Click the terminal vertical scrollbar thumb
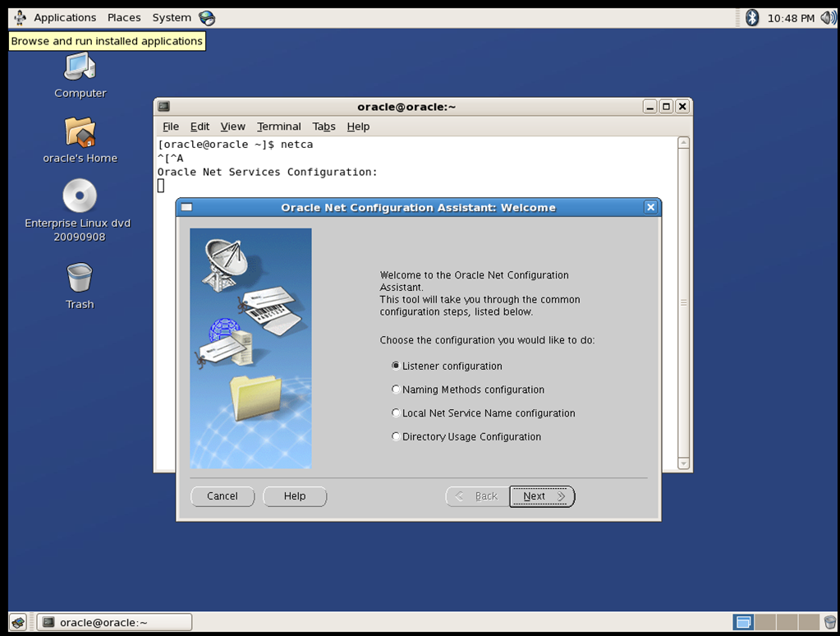 [x=683, y=303]
